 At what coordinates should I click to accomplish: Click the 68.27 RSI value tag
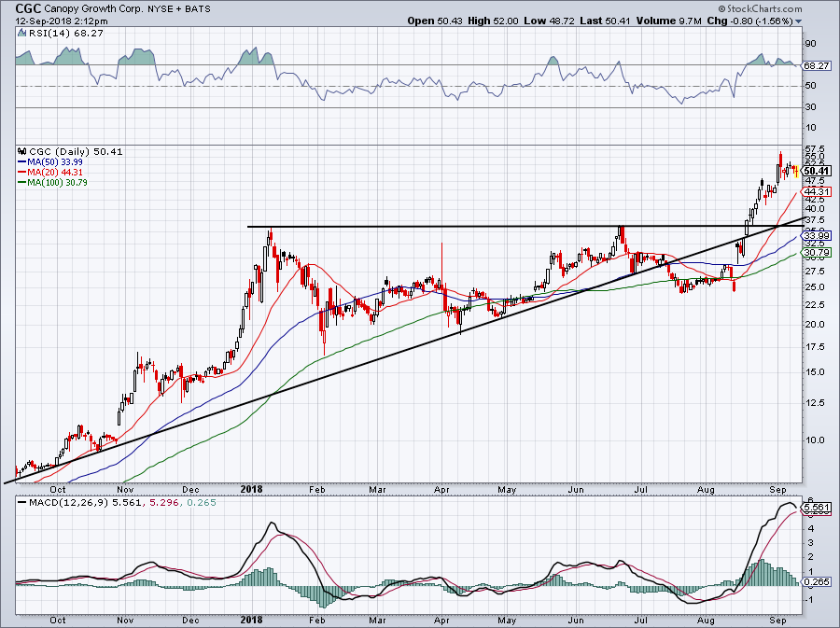[817, 66]
